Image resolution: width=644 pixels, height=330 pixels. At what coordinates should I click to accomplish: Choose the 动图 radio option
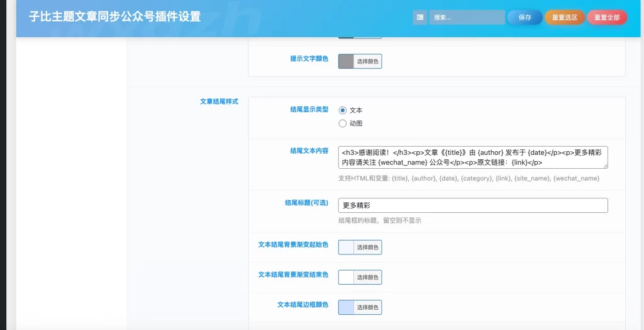[x=343, y=123]
